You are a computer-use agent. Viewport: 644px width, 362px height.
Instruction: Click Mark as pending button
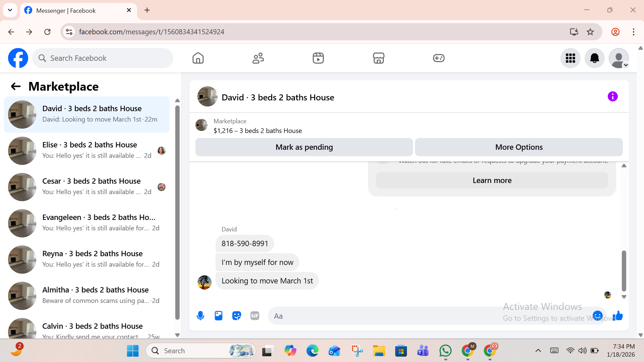click(x=304, y=147)
